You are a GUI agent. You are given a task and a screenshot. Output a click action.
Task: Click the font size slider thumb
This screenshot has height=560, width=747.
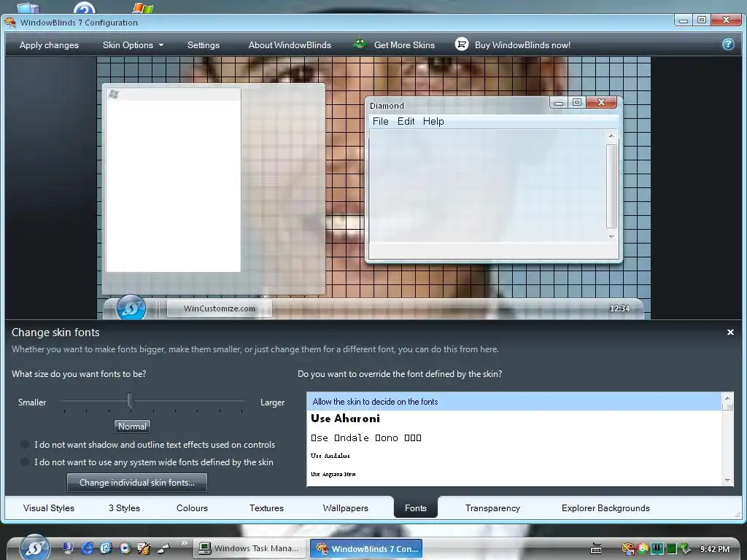point(130,401)
